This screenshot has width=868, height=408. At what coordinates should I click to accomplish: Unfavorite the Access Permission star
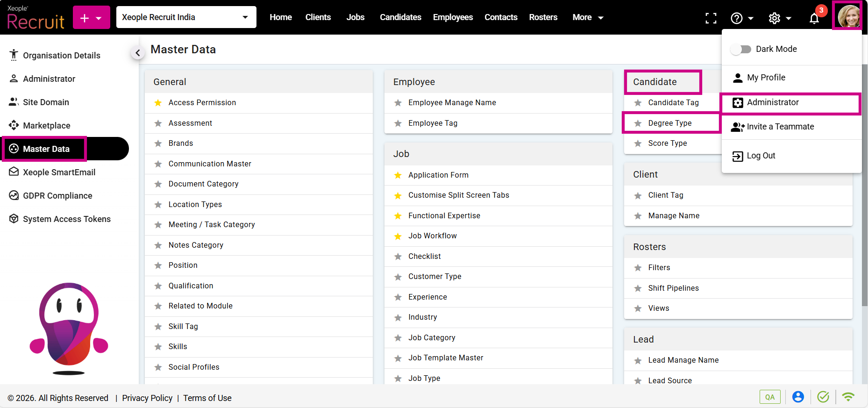click(158, 103)
